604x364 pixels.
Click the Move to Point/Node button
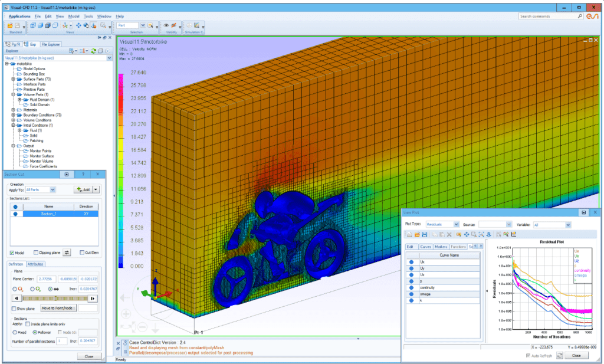click(58, 308)
